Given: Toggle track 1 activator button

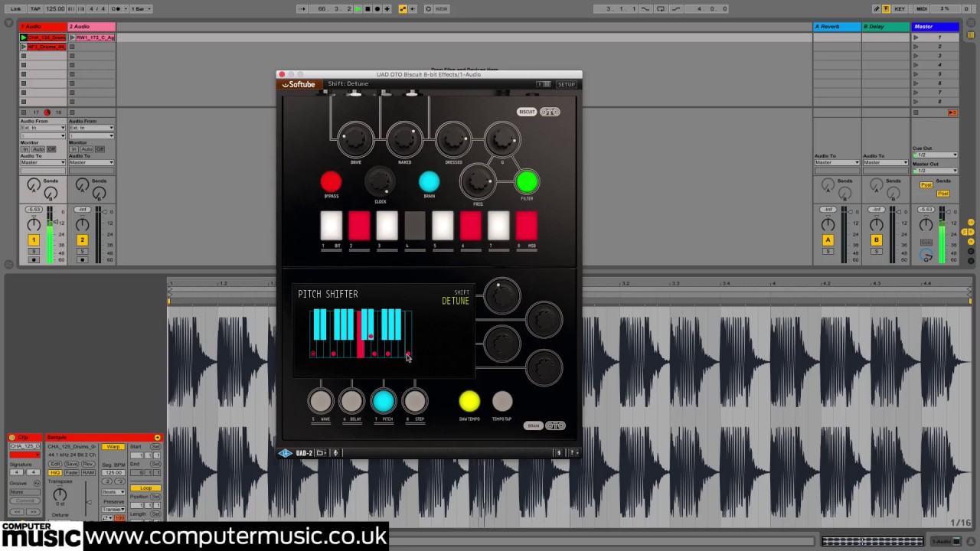Looking at the screenshot, I should pyautogui.click(x=34, y=240).
